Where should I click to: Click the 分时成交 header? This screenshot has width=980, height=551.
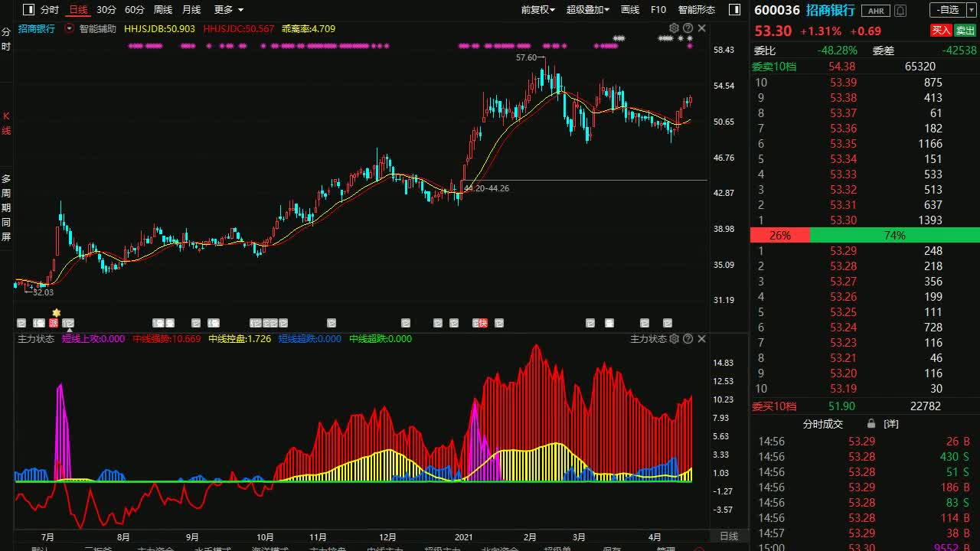coord(822,423)
